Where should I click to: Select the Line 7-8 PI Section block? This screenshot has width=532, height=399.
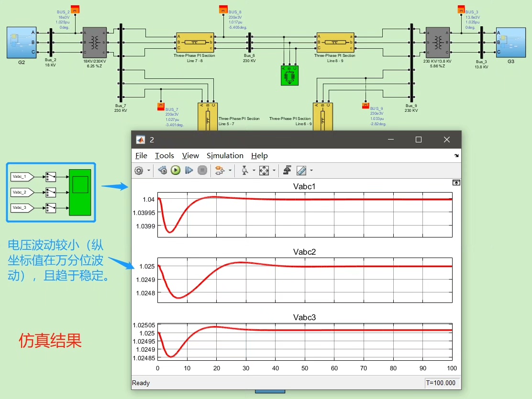195,43
